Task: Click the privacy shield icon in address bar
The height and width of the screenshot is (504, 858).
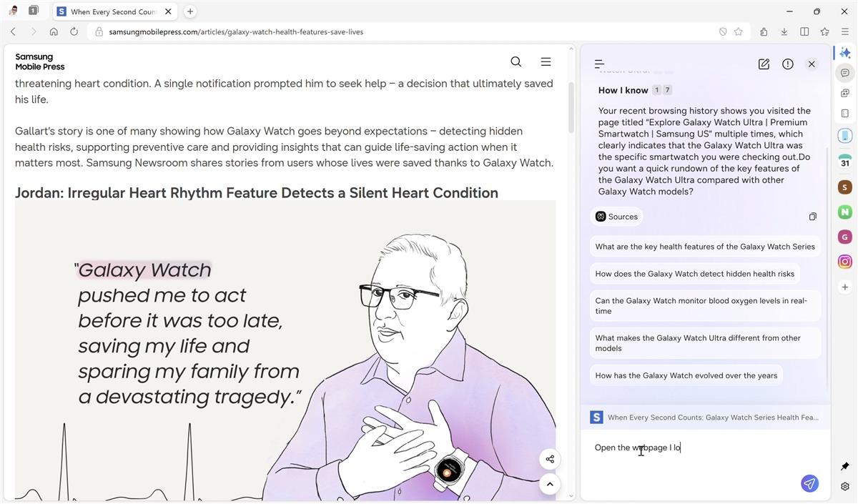Action: (x=723, y=31)
